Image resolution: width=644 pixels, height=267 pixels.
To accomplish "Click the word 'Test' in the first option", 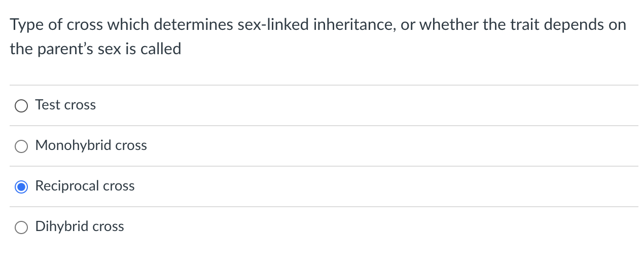I will tap(48, 105).
